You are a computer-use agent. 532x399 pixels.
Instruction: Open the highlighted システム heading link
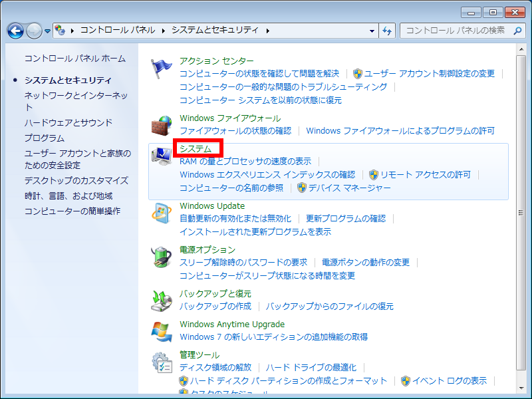[x=196, y=149]
